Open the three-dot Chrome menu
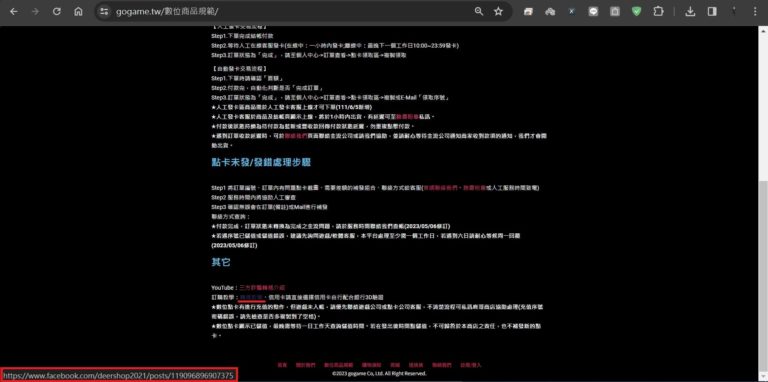768x382 pixels. [755, 12]
